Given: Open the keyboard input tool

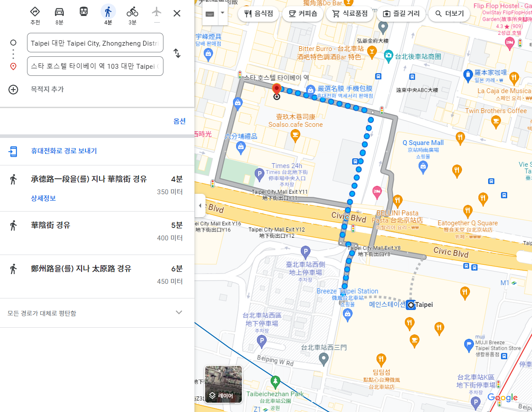Looking at the screenshot, I should click(x=210, y=13).
